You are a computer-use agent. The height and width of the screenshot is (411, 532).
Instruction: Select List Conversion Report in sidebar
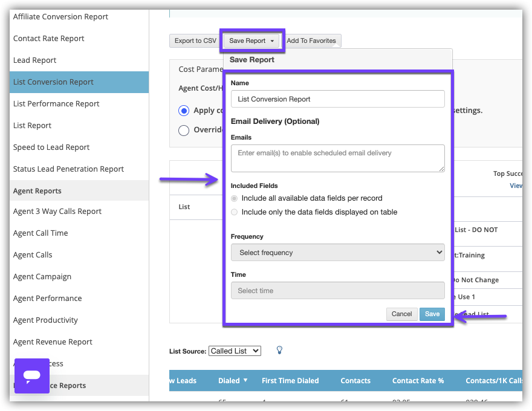(x=79, y=82)
